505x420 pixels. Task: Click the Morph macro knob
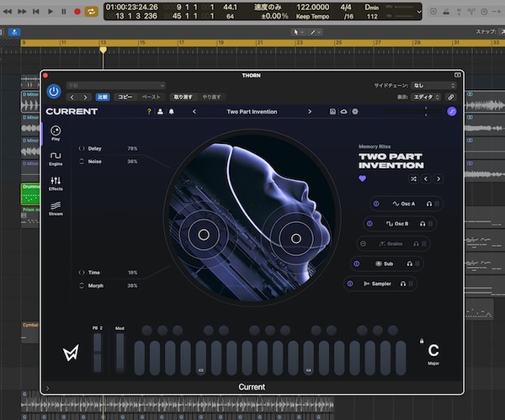pos(82,285)
